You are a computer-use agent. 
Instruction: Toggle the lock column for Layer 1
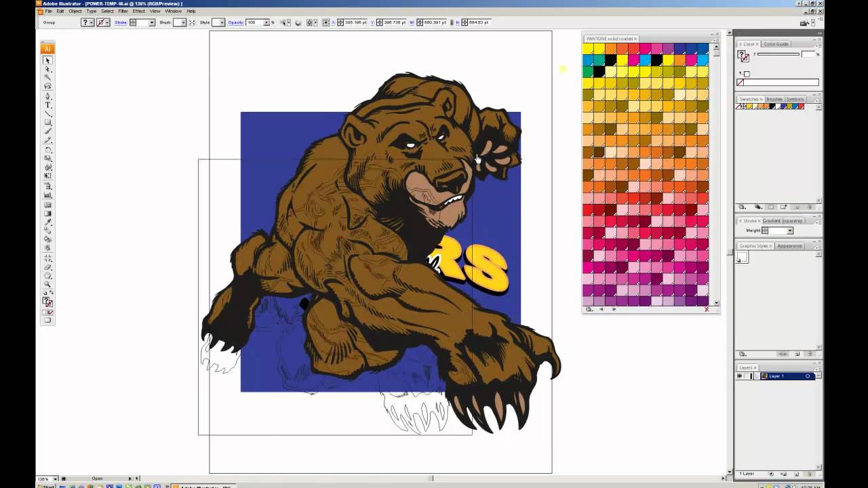(748, 375)
